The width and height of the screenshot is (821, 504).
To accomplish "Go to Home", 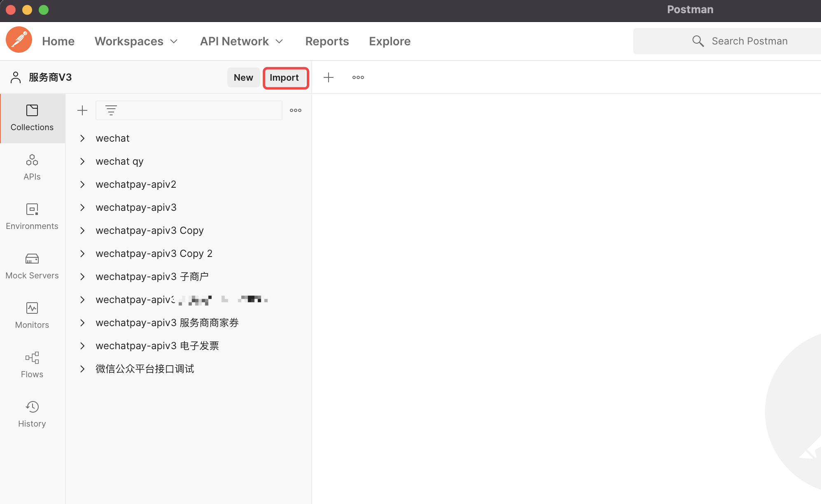I will pyautogui.click(x=58, y=41).
